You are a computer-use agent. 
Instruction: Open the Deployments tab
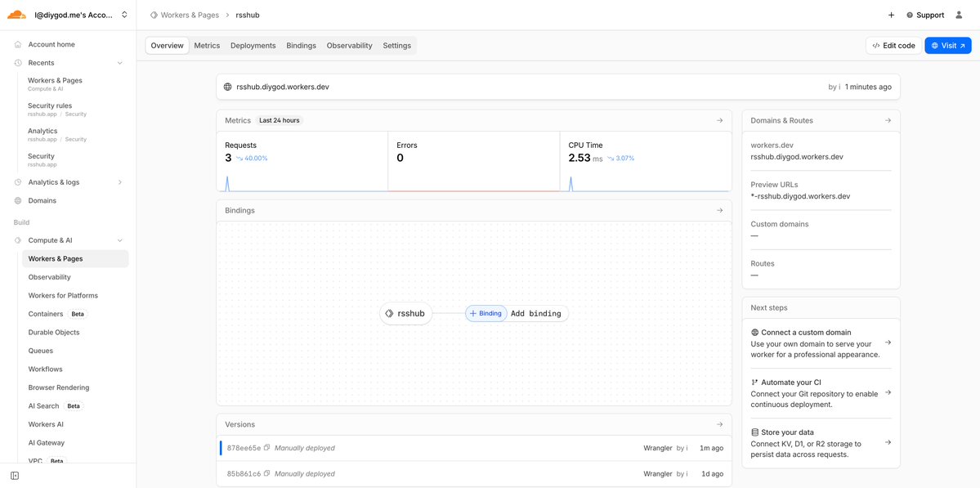[253, 46]
